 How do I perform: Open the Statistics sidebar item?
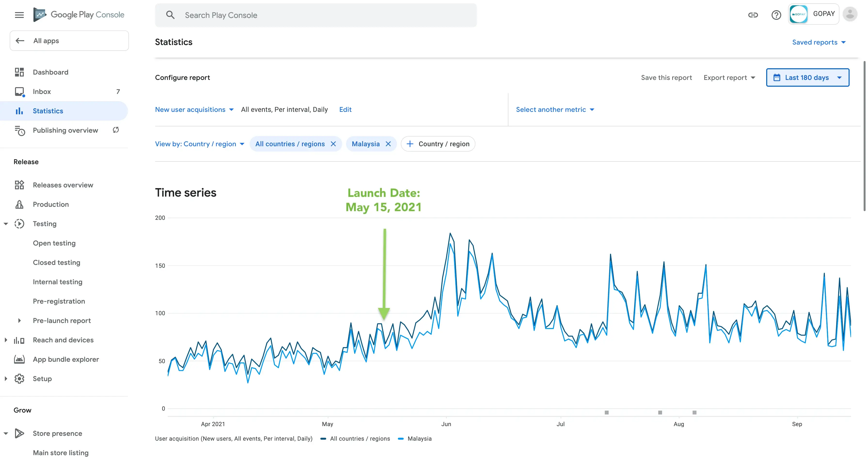48,111
